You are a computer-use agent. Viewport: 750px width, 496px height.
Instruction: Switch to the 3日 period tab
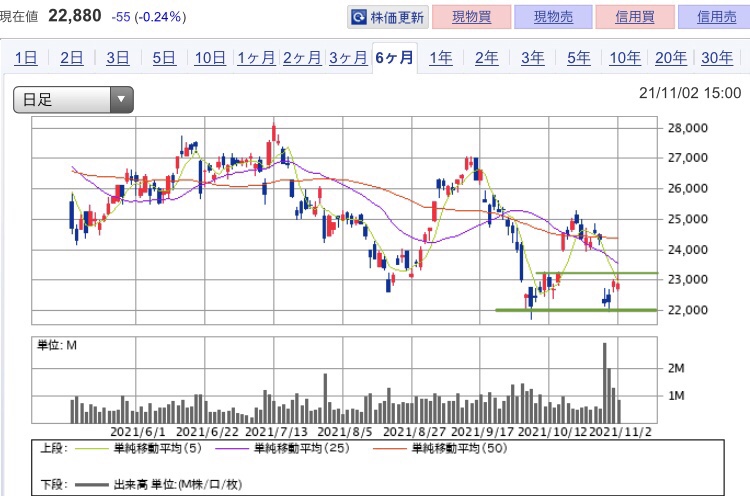pos(118,58)
